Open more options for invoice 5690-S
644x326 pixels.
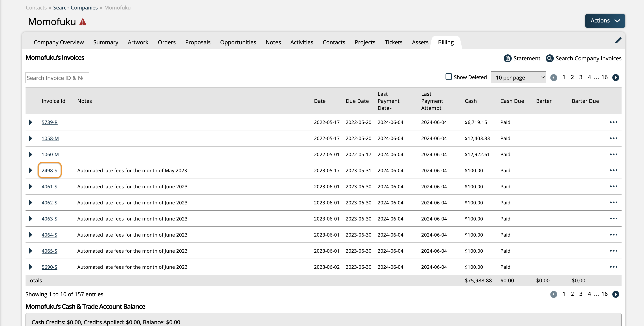613,267
